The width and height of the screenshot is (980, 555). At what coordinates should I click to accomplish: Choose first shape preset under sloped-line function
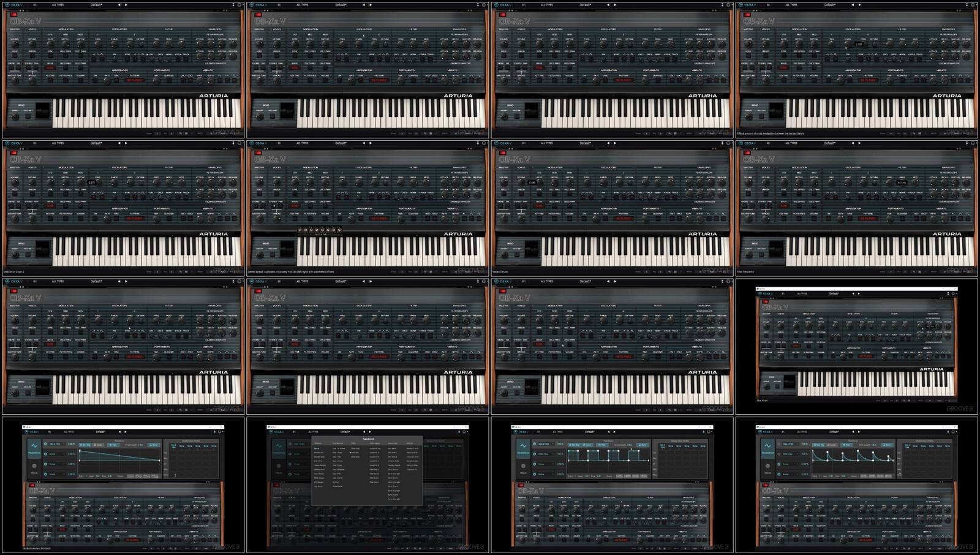(x=130, y=476)
